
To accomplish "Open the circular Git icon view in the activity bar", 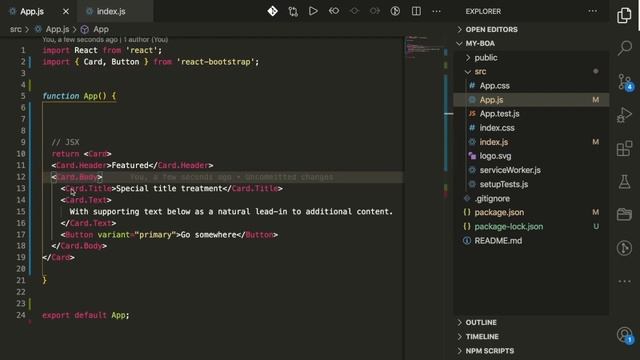I will pos(624,248).
